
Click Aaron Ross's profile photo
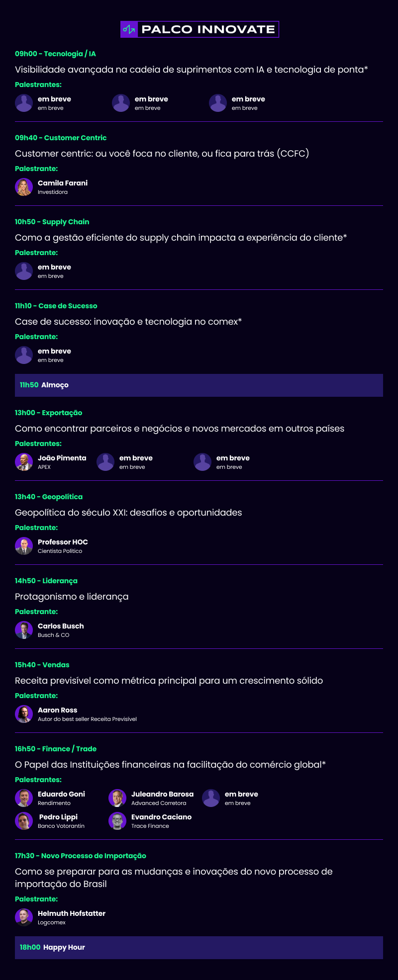pyautogui.click(x=24, y=714)
